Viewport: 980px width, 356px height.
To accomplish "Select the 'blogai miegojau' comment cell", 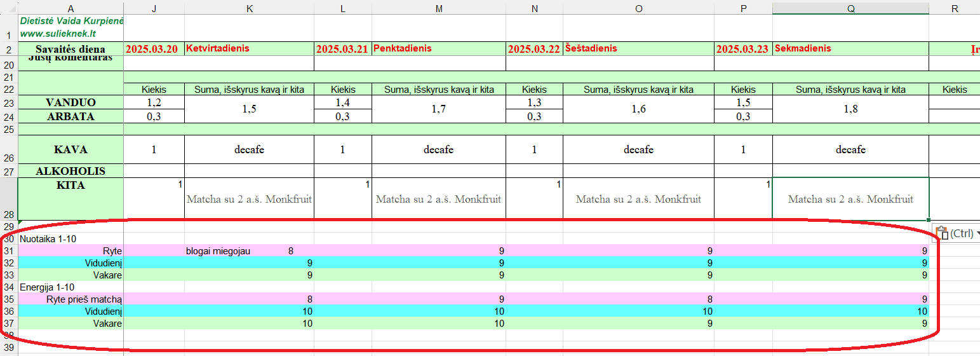I will (218, 251).
